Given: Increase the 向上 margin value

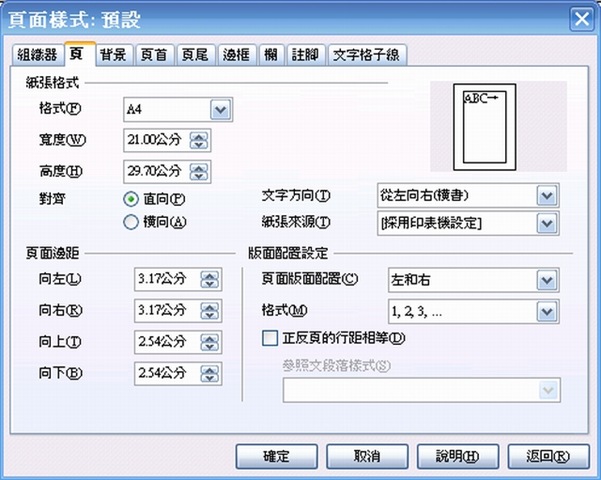Looking at the screenshot, I should coord(210,338).
